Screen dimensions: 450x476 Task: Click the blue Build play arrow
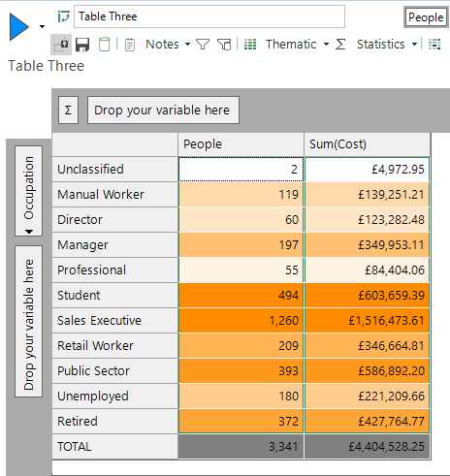(19, 27)
